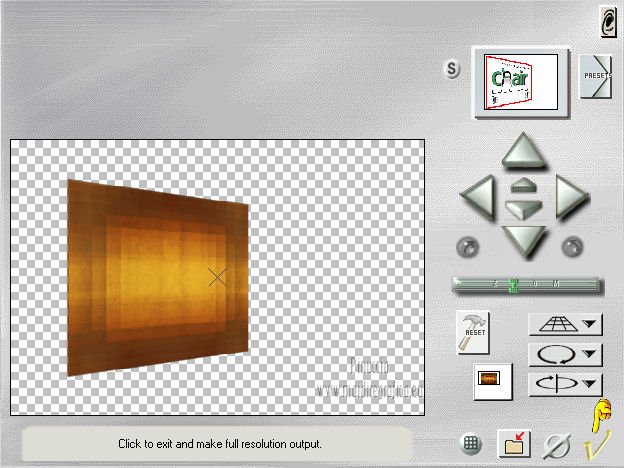The image size is (624, 468).
Task: Click the left round rotate knob
Action: 468,247
